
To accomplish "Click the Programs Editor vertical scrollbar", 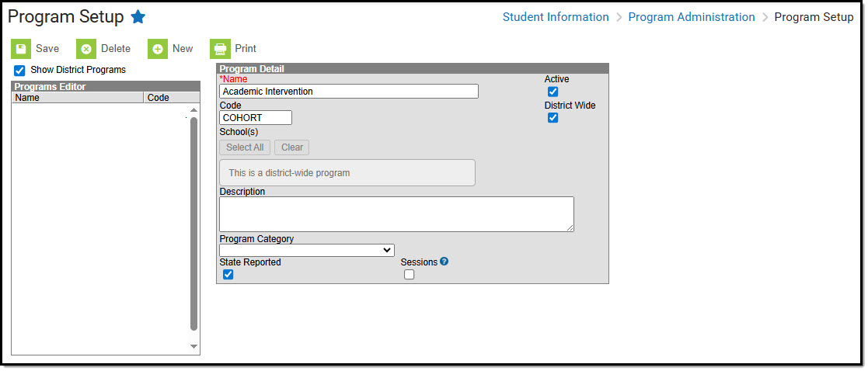I will tap(193, 224).
